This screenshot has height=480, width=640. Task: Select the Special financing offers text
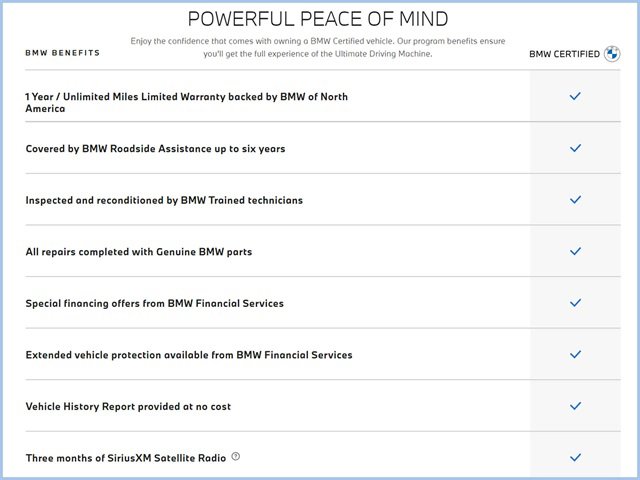pos(154,303)
